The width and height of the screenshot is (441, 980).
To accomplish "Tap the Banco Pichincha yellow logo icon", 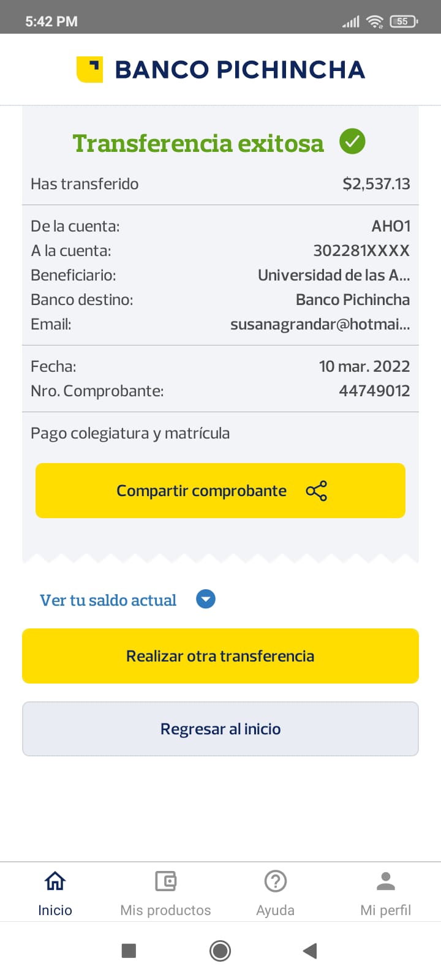I will 89,69.
